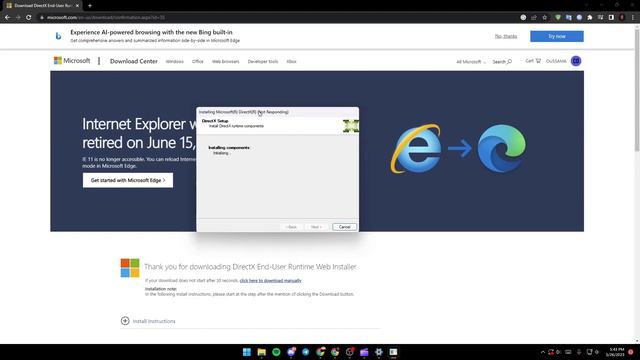The image size is (640, 360).
Task: Close the Download DirectX End-User browser tab
Action: 77,6
